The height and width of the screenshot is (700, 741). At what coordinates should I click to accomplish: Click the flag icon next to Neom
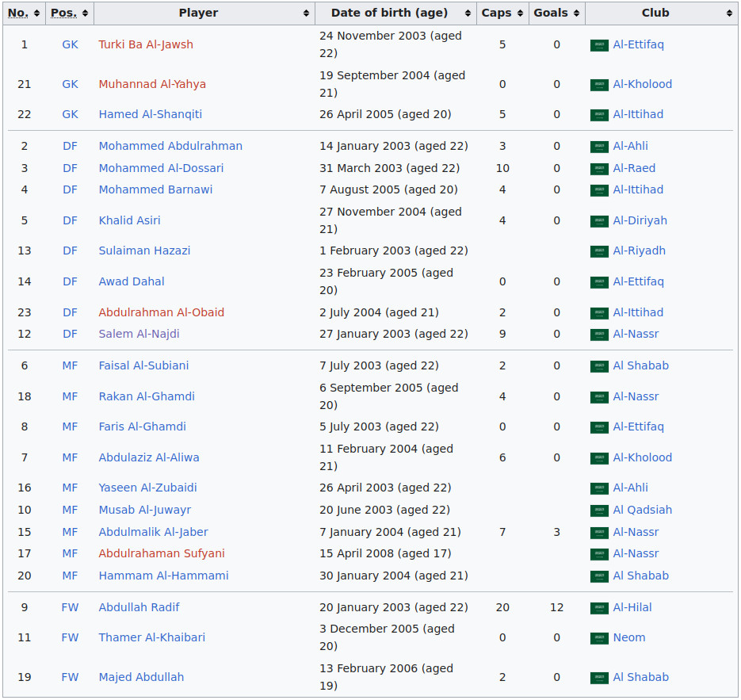[599, 638]
